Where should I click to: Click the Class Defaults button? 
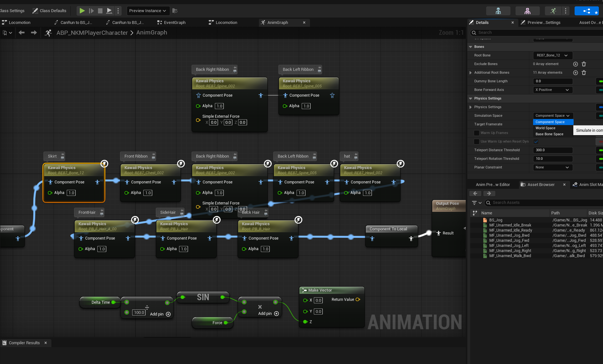coord(49,11)
